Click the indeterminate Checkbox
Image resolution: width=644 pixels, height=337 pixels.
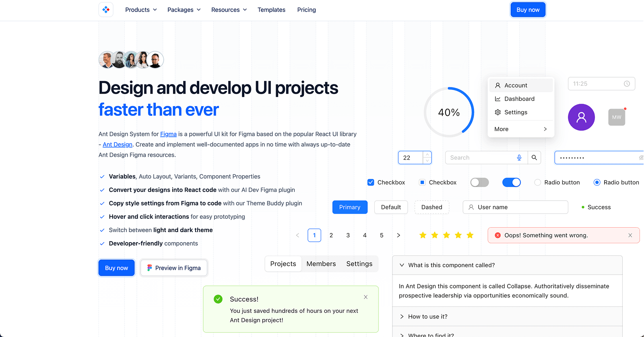(422, 182)
